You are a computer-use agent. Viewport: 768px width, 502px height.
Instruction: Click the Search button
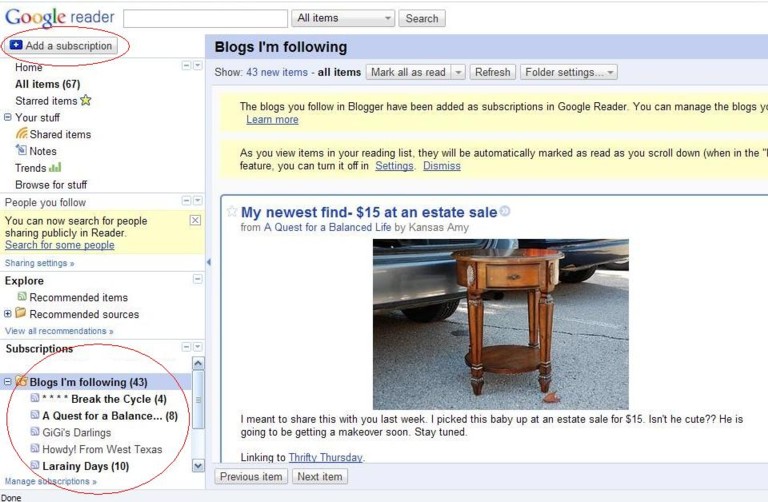click(422, 18)
